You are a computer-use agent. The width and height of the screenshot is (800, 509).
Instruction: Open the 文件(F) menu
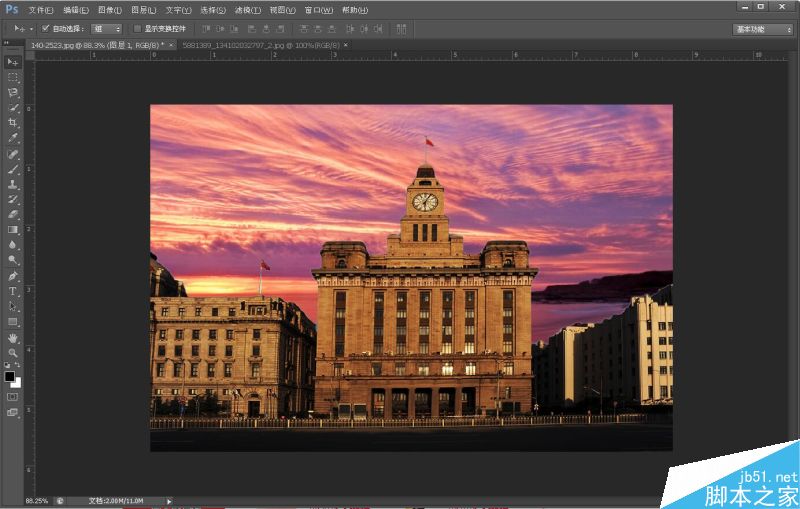[x=41, y=10]
